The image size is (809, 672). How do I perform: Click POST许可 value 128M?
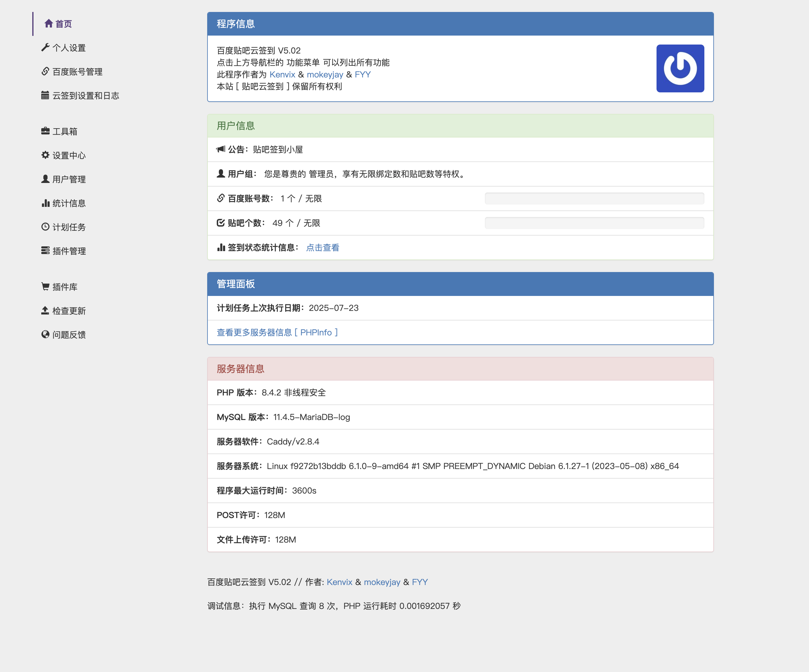275,515
